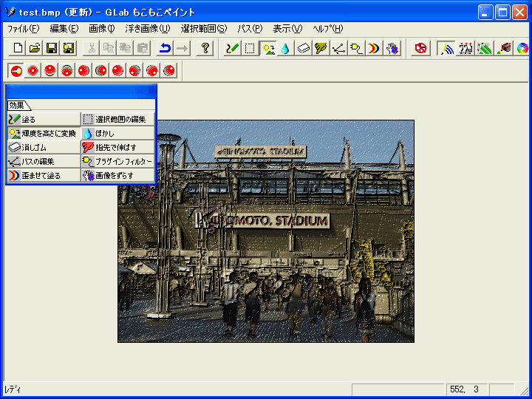Select the hand shift-image tool in the toolbar
The height and width of the screenshot is (399, 532).
(x=392, y=49)
